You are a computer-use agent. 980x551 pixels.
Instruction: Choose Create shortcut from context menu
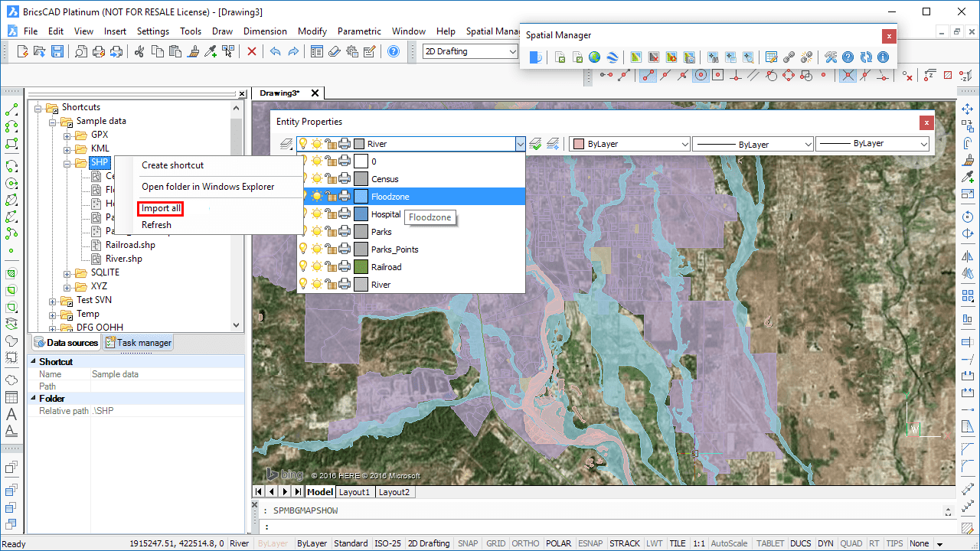(x=172, y=165)
